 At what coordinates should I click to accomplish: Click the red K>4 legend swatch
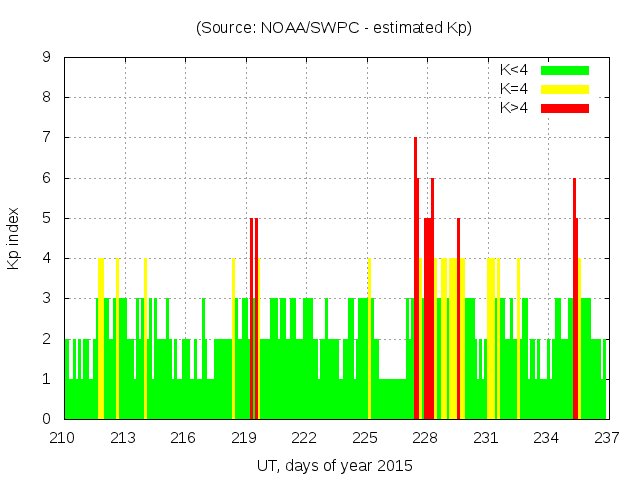565,107
